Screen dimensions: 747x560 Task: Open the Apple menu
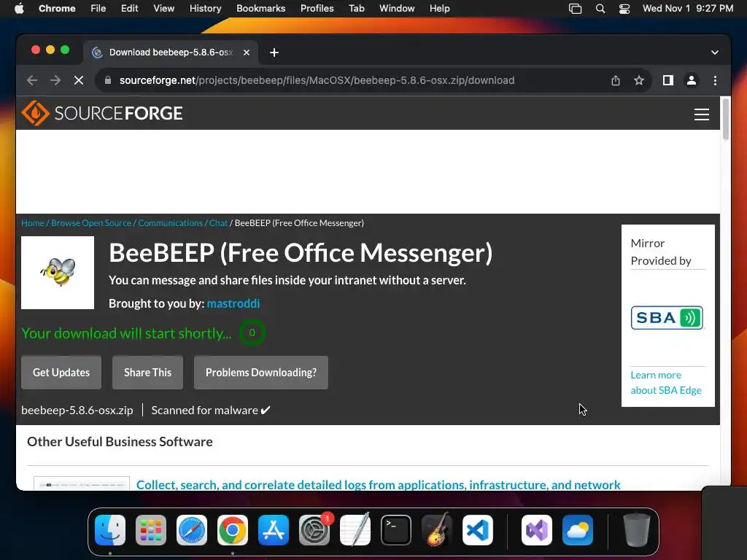[19, 9]
